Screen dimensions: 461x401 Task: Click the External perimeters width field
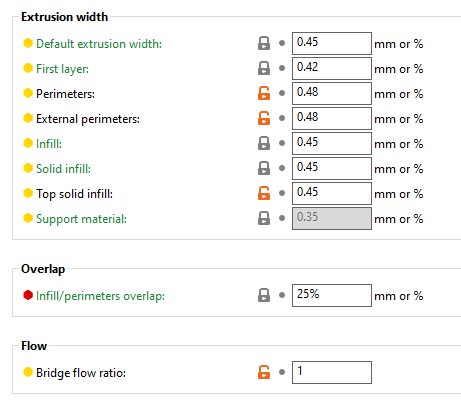pyautogui.click(x=332, y=118)
